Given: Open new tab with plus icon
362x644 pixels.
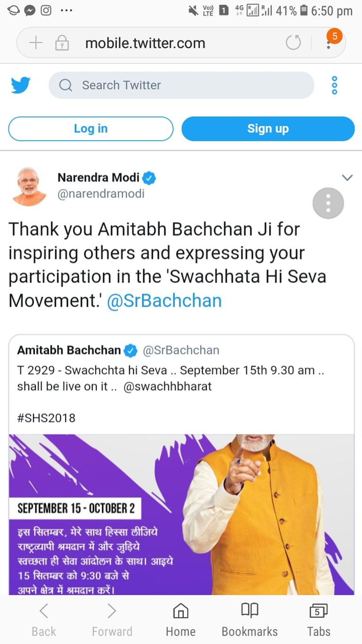Looking at the screenshot, I should pyautogui.click(x=36, y=43).
